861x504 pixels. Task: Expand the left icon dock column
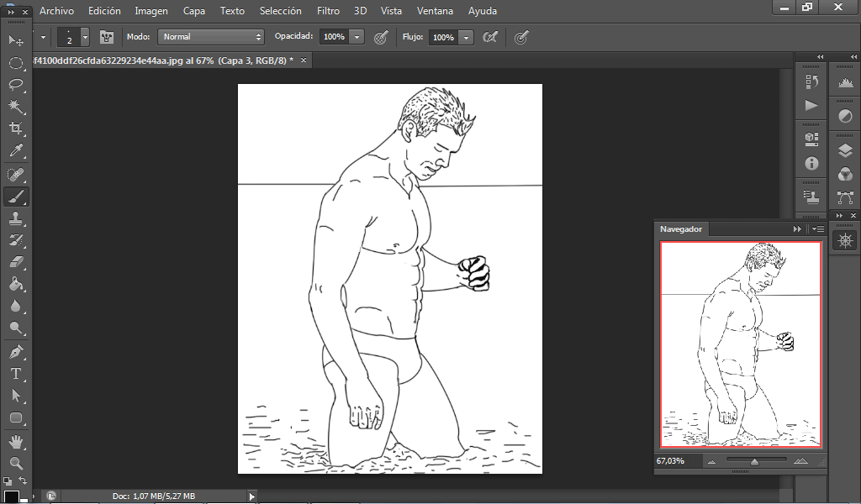[820, 56]
